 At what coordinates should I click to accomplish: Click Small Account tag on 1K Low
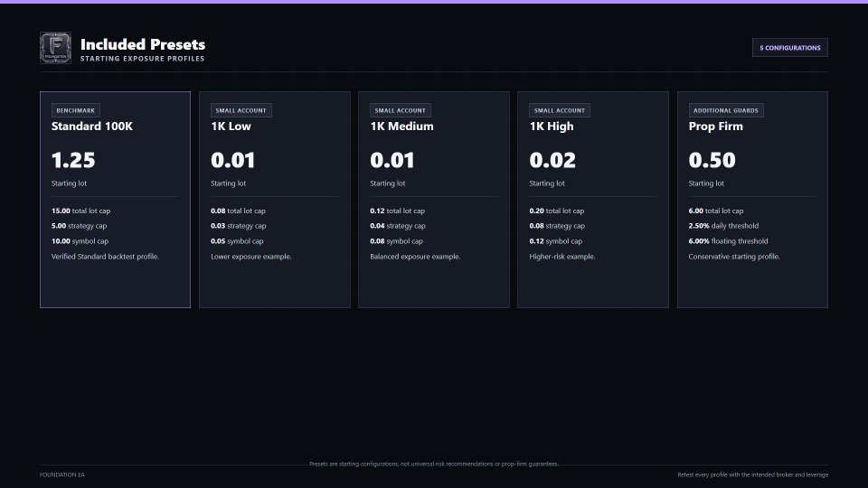pos(241,110)
